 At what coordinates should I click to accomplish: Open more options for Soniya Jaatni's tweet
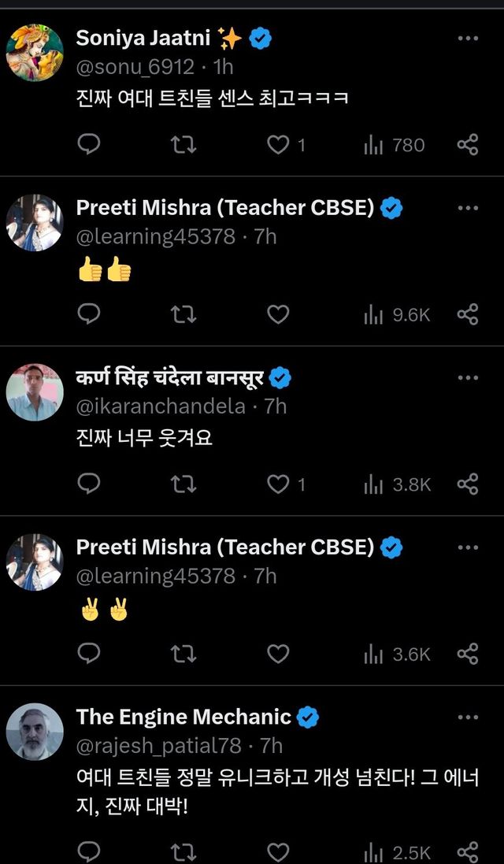468,38
